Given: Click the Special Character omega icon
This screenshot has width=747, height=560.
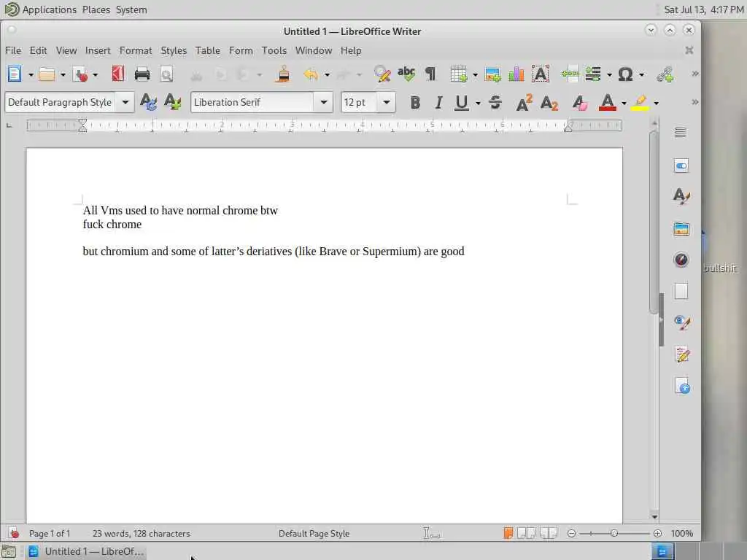Looking at the screenshot, I should tap(625, 74).
